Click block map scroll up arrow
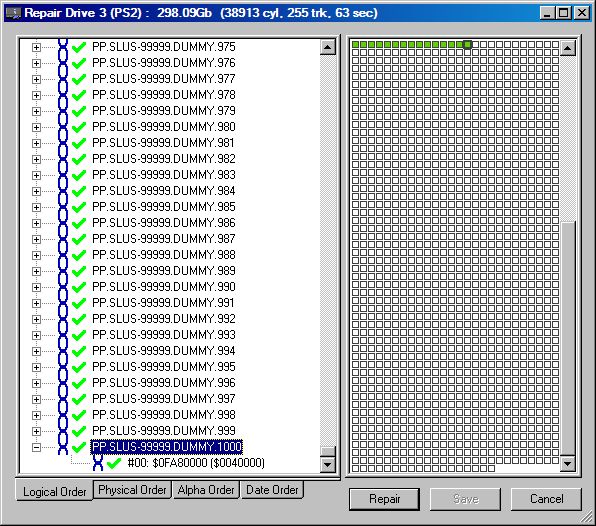 (x=567, y=48)
